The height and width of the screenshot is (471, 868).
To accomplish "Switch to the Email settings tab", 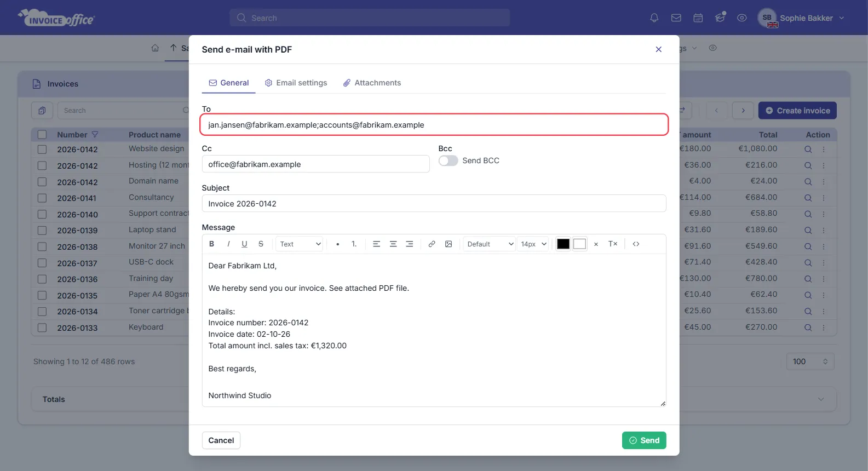I will pyautogui.click(x=296, y=83).
